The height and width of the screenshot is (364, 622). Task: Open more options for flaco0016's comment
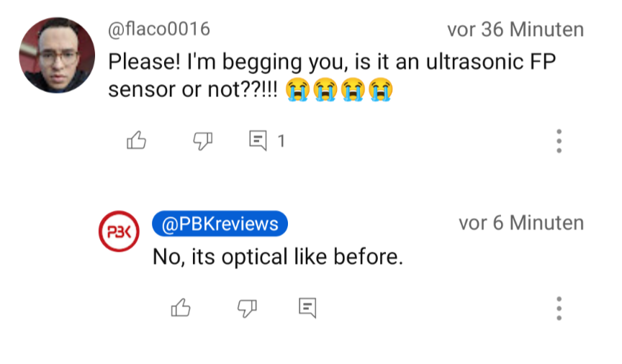[x=559, y=141]
